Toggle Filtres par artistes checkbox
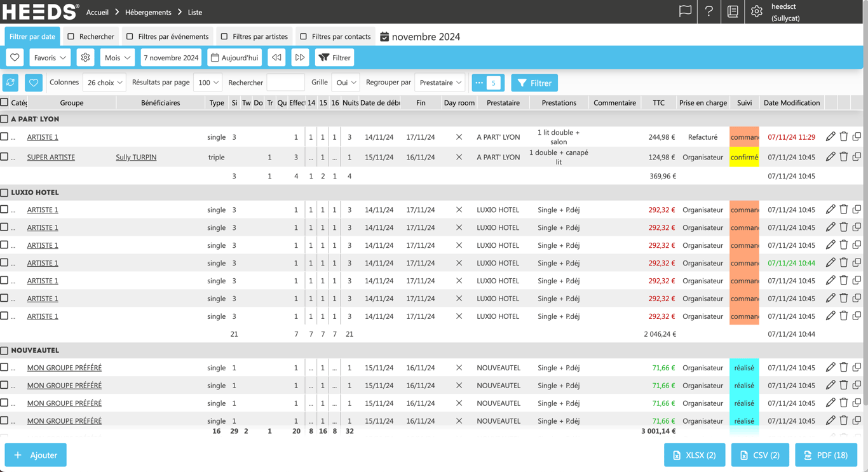868x472 pixels. (x=224, y=36)
